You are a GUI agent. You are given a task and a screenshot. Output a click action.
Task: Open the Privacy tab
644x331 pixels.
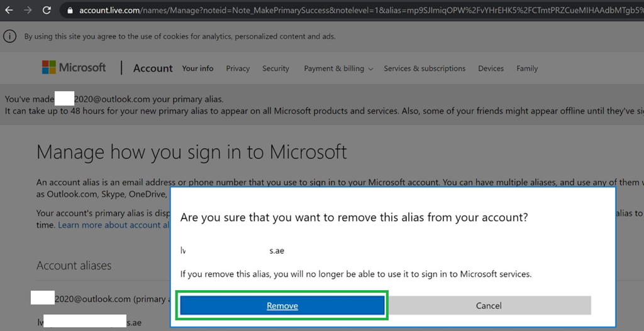tap(238, 68)
